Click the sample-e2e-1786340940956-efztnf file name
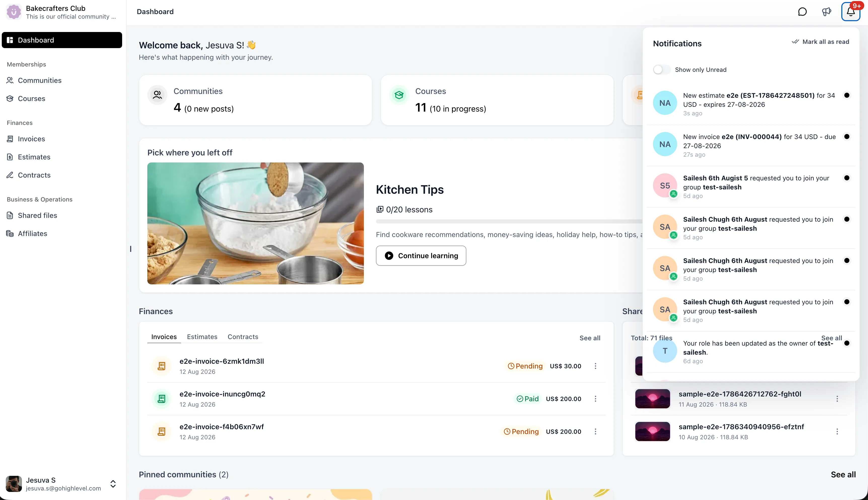868x500 pixels. click(741, 426)
